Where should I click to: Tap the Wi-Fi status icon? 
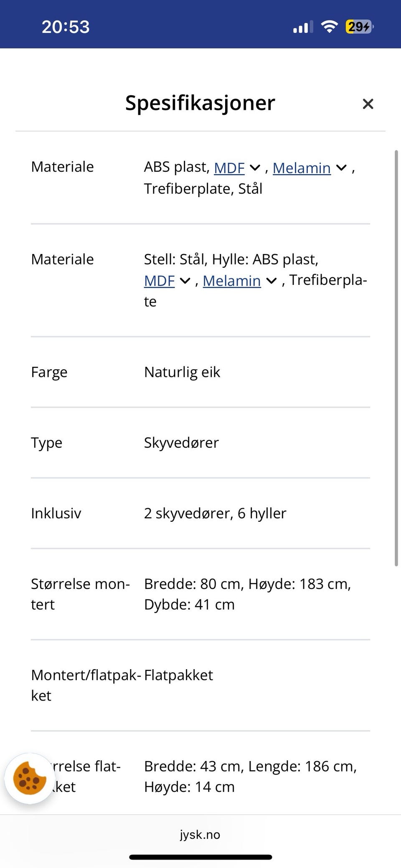[329, 27]
